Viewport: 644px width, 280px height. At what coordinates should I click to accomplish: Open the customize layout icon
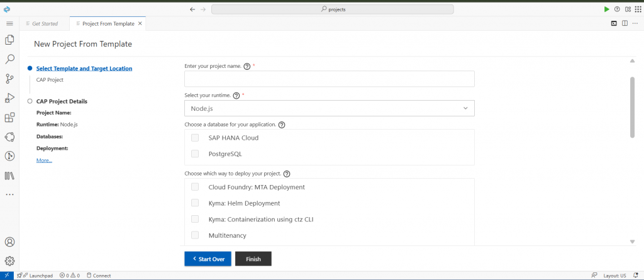coord(628,9)
